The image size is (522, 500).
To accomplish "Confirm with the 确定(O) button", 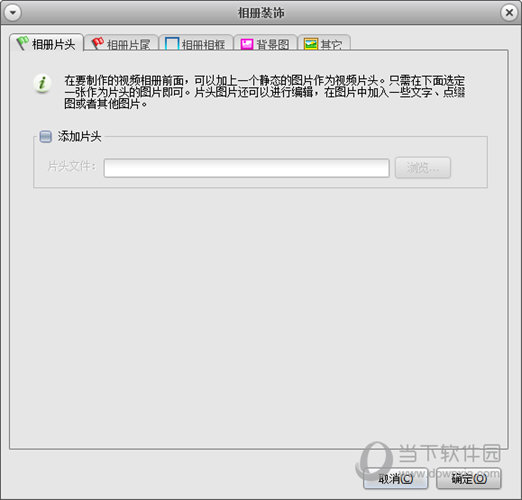I will pos(469,478).
